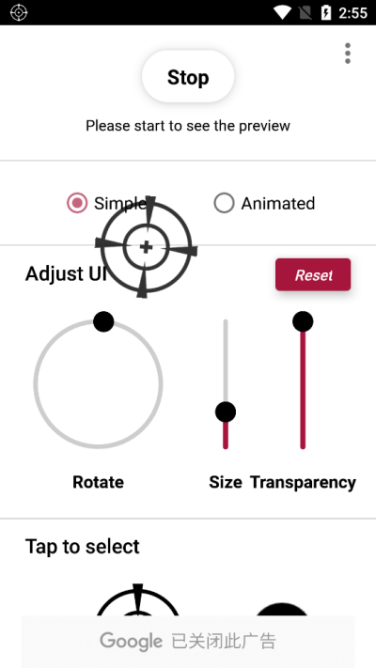The height and width of the screenshot is (668, 376).
Task: Click the Transparency slider thumb
Action: click(303, 321)
